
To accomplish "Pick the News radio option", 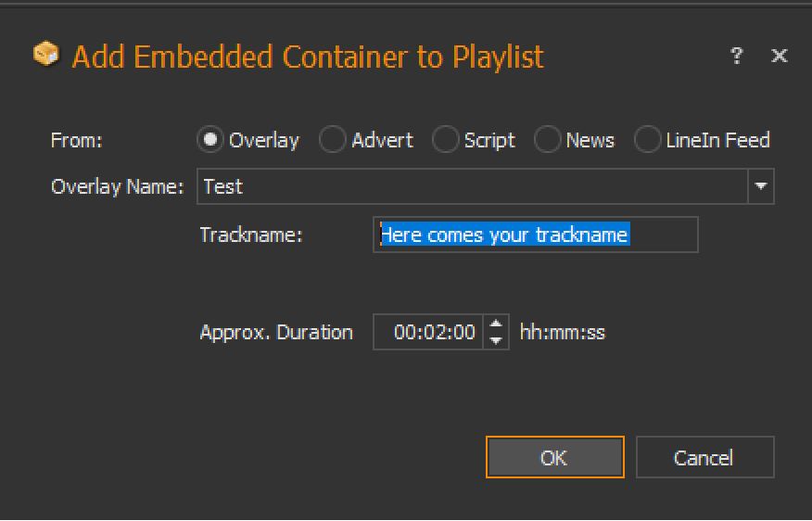I will click(548, 140).
